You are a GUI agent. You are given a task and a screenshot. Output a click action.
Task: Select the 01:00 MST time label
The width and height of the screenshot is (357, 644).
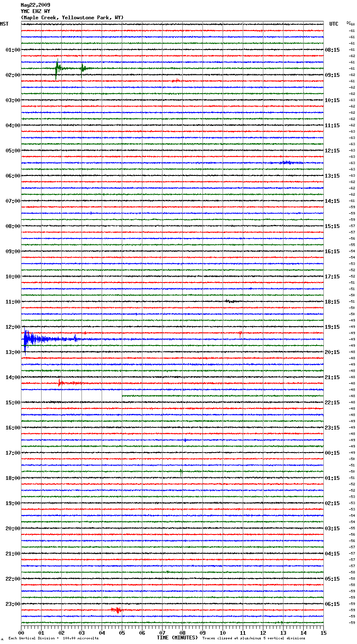click(13, 50)
